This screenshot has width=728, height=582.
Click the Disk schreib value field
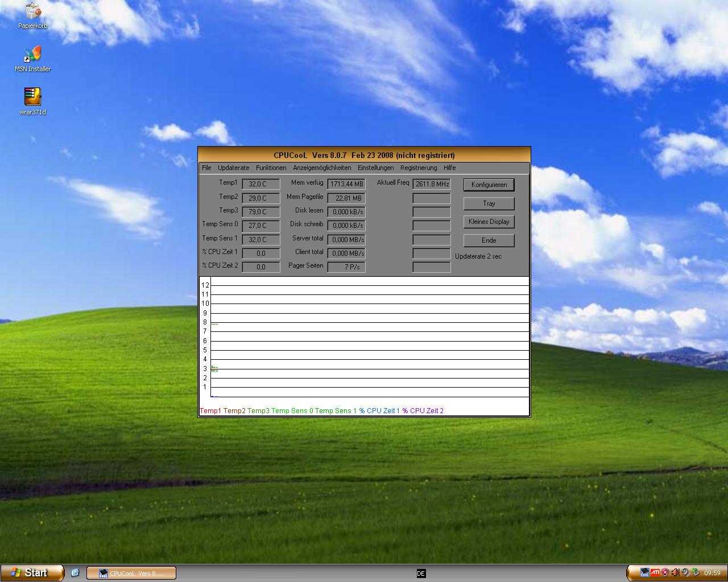pyautogui.click(x=346, y=226)
